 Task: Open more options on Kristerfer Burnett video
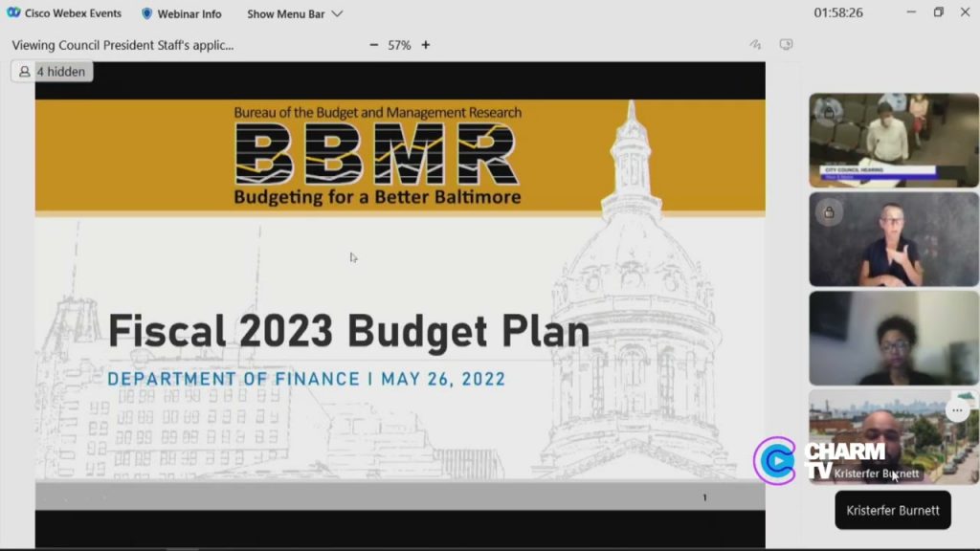[x=957, y=410]
